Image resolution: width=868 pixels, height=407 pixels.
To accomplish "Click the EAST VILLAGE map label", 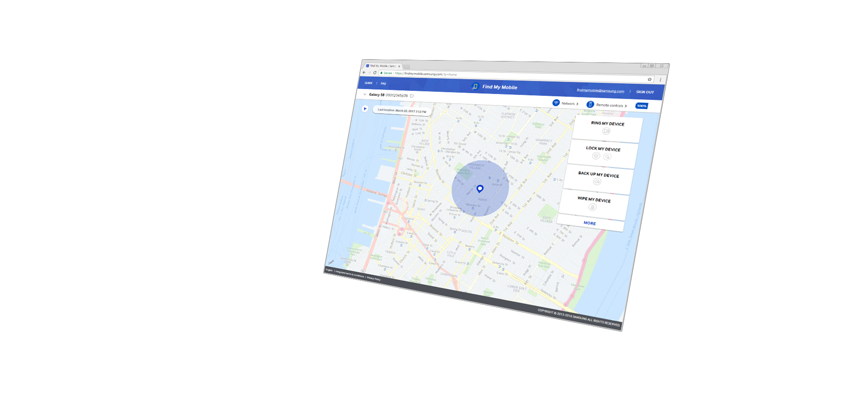I will click(547, 219).
